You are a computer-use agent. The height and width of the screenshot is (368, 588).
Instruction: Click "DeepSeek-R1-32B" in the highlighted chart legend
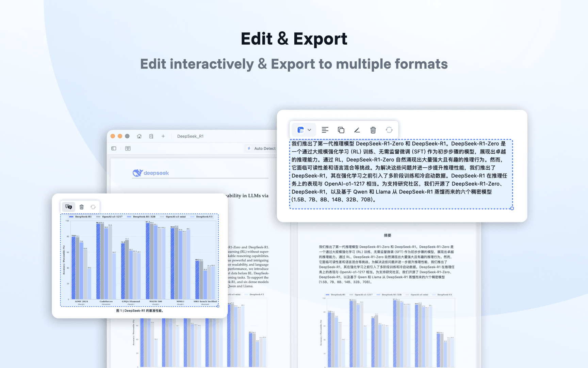[x=144, y=217]
